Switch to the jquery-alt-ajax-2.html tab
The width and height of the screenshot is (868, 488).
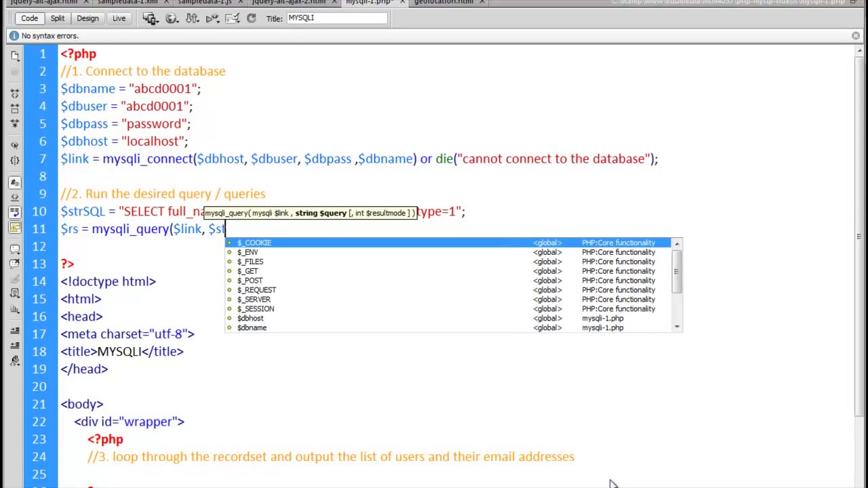click(x=289, y=2)
